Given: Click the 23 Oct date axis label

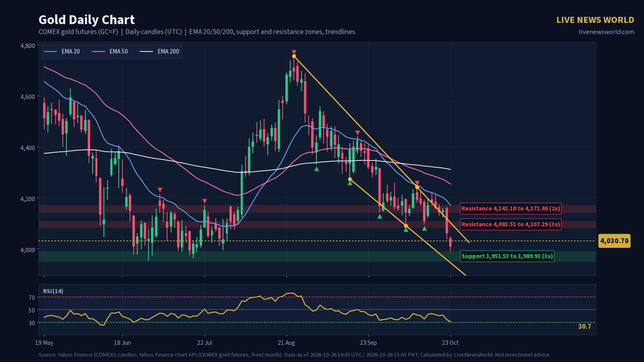Looking at the screenshot, I should pyautogui.click(x=450, y=343).
